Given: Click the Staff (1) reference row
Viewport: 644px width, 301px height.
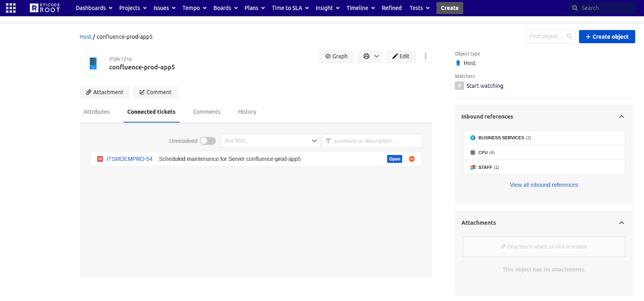Looking at the screenshot, I should coord(544,167).
